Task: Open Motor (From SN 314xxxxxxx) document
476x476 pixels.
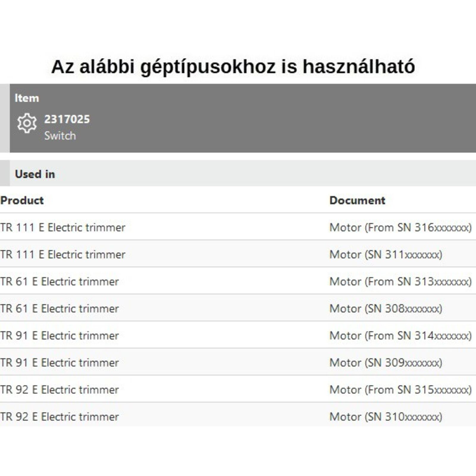Action: 400,336
